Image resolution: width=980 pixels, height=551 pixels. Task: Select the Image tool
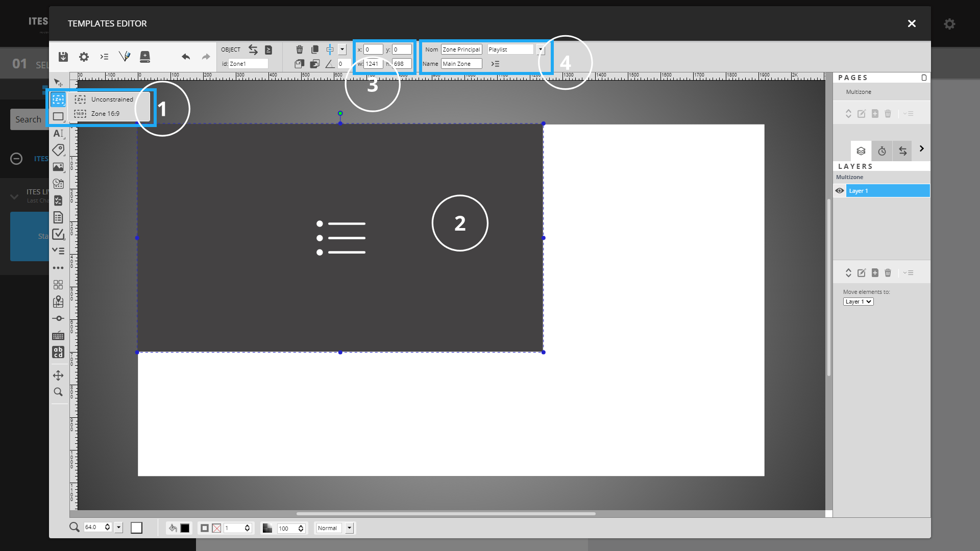tap(58, 167)
